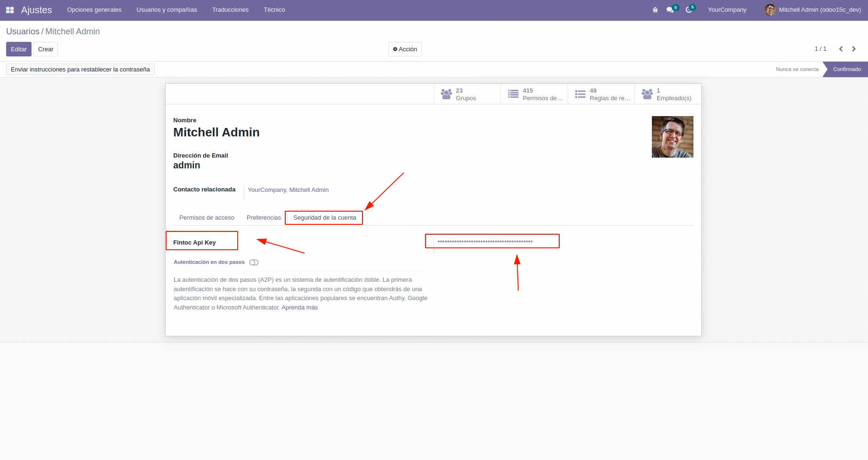Click the Confirmado status stage
The image size is (868, 460).
pyautogui.click(x=846, y=69)
